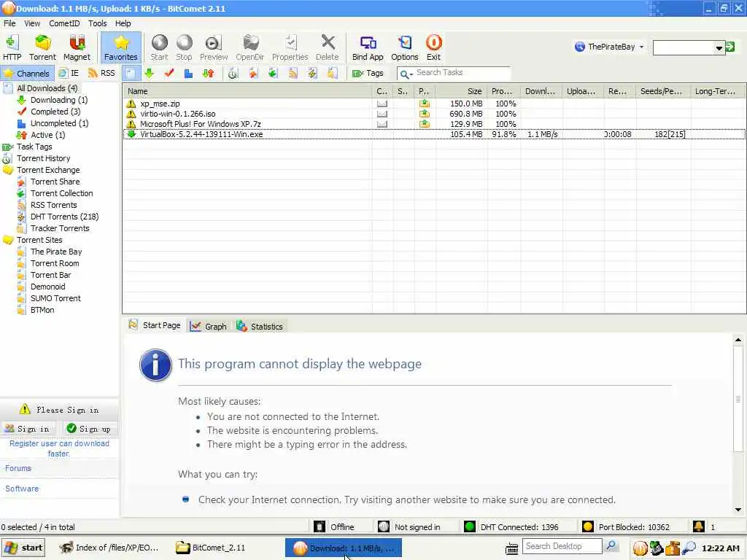Image resolution: width=747 pixels, height=560 pixels.
Task: Click the torrent share filter icon
Action: pyautogui.click(x=253, y=74)
